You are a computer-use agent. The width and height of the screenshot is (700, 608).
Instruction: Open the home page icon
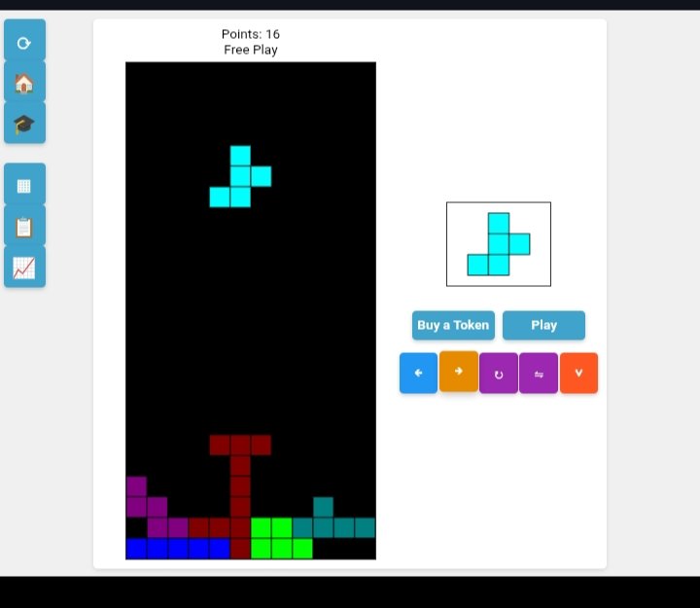pos(24,82)
